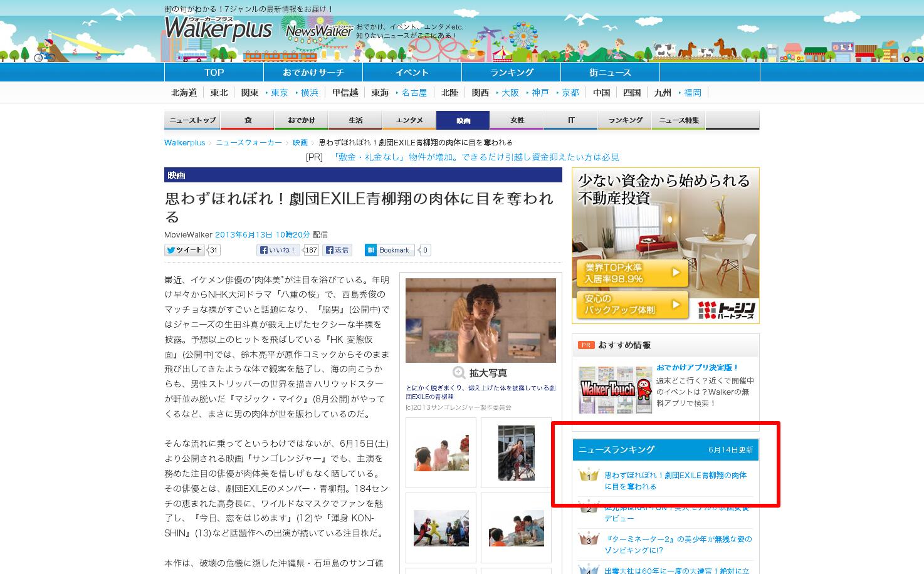
Task: Open the thumbnail of man on bicycle
Action: coord(517,453)
